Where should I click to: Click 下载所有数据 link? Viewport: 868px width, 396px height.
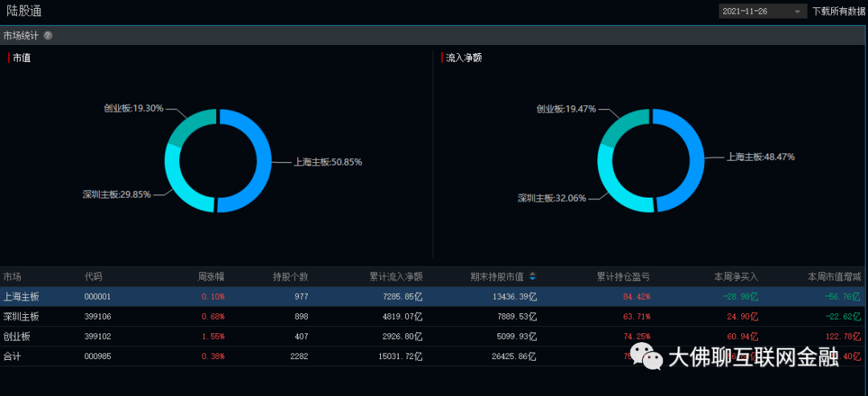838,11
